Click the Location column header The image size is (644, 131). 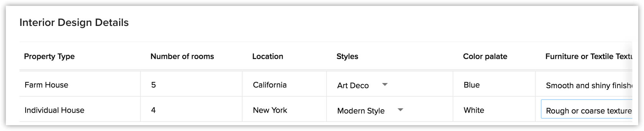pyautogui.click(x=268, y=56)
